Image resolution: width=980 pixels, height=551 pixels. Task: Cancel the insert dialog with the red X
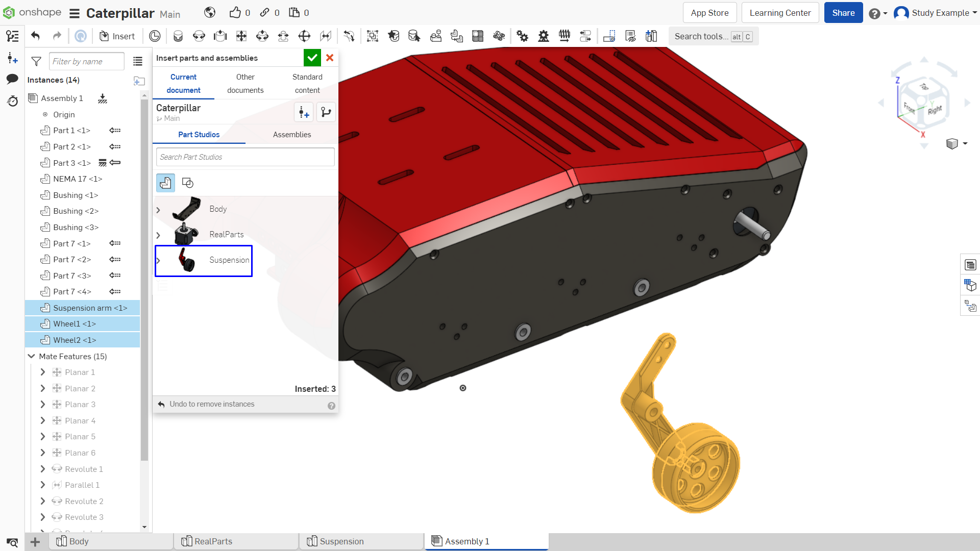pyautogui.click(x=330, y=58)
